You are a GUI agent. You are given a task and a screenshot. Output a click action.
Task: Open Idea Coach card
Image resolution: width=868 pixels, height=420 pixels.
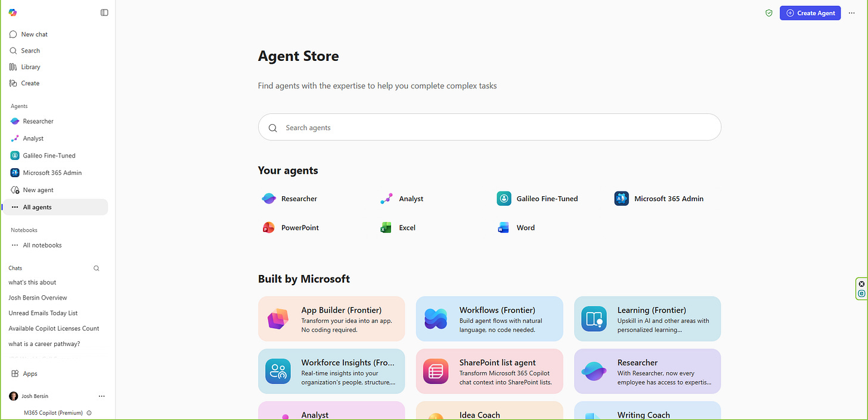pos(489,411)
